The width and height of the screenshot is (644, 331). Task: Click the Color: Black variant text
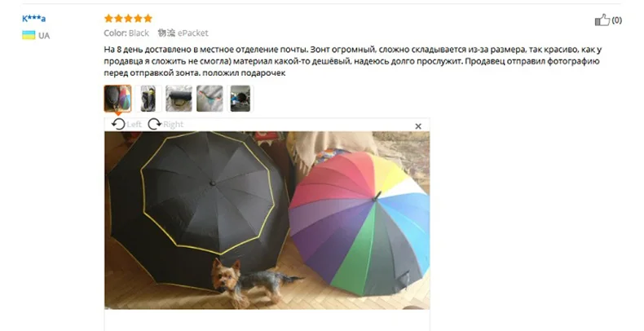click(126, 33)
